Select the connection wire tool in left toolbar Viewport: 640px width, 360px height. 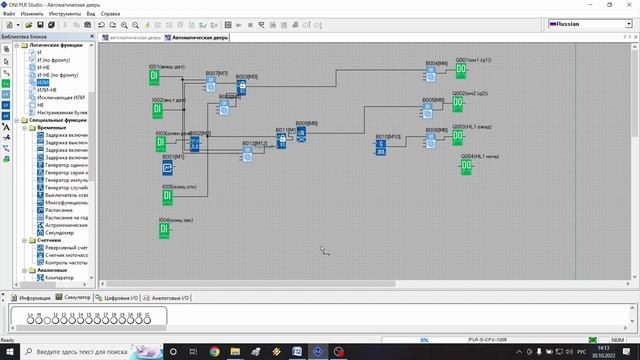tap(6, 72)
